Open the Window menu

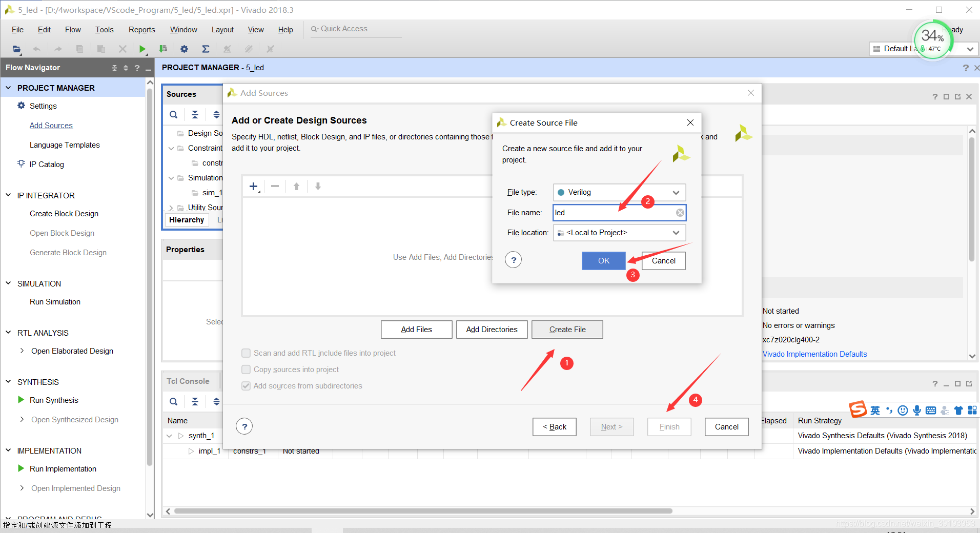183,30
